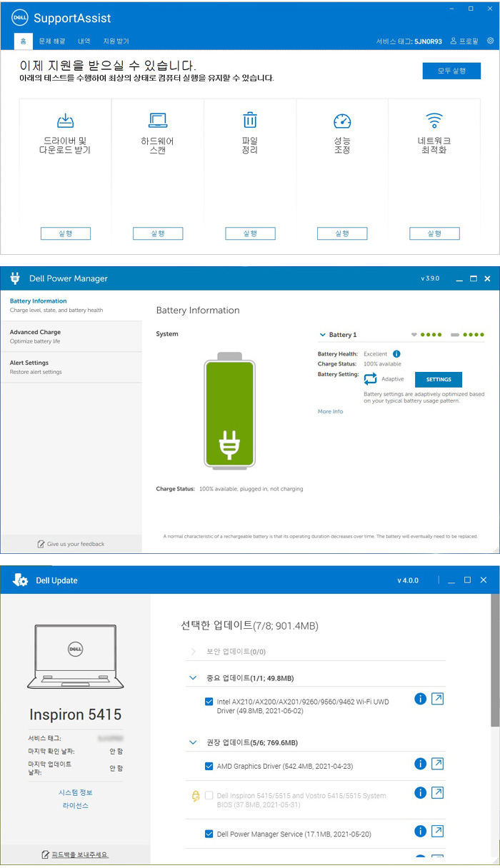Screen dimensions: 500x868
Task: Expand the 보안 업데이트 section
Action: click(193, 651)
